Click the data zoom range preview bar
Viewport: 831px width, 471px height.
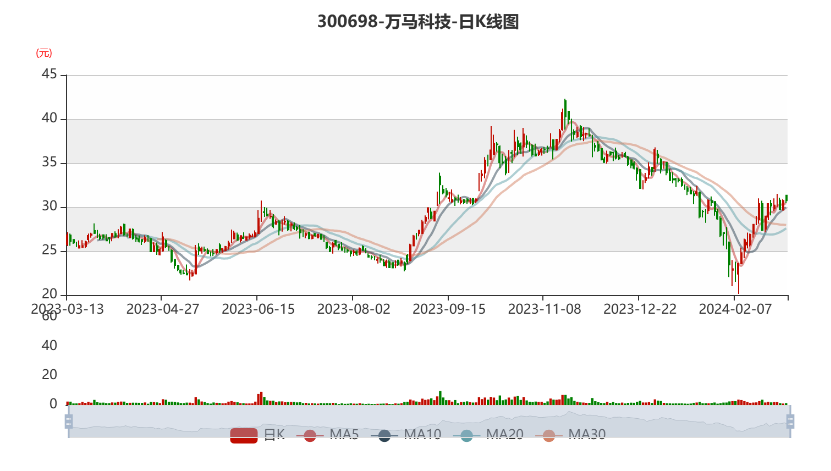pyautogui.click(x=429, y=421)
